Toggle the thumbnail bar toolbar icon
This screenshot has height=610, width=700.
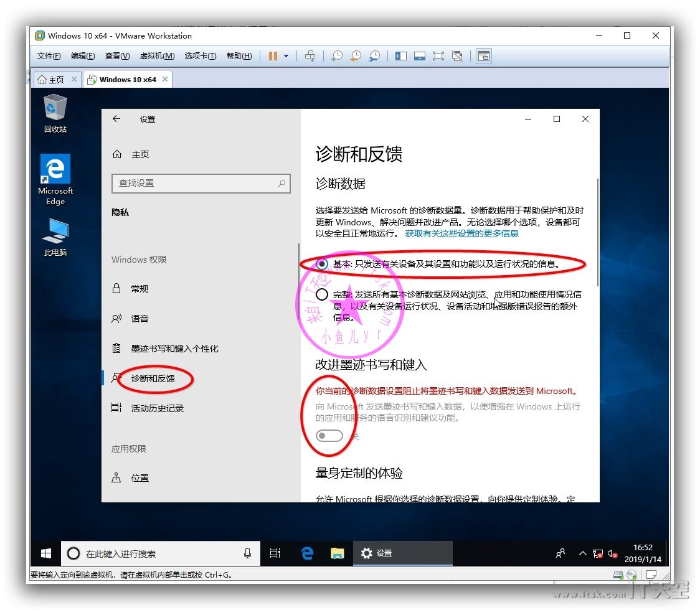[x=420, y=56]
